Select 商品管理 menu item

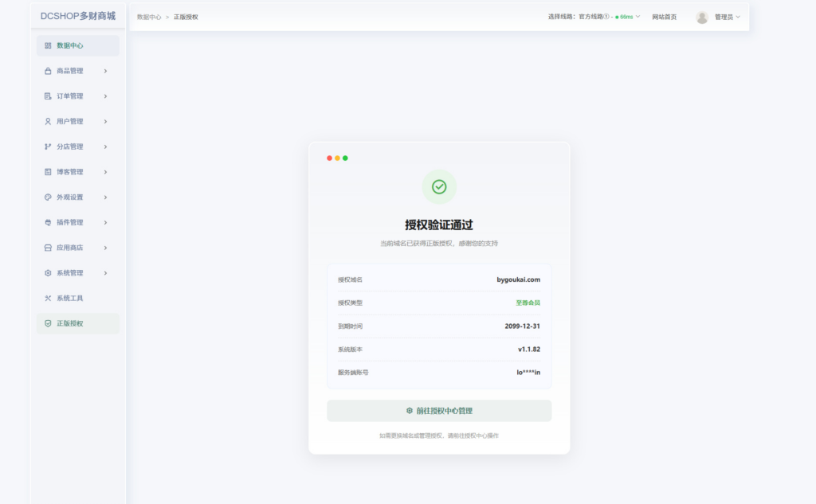pyautogui.click(x=78, y=71)
